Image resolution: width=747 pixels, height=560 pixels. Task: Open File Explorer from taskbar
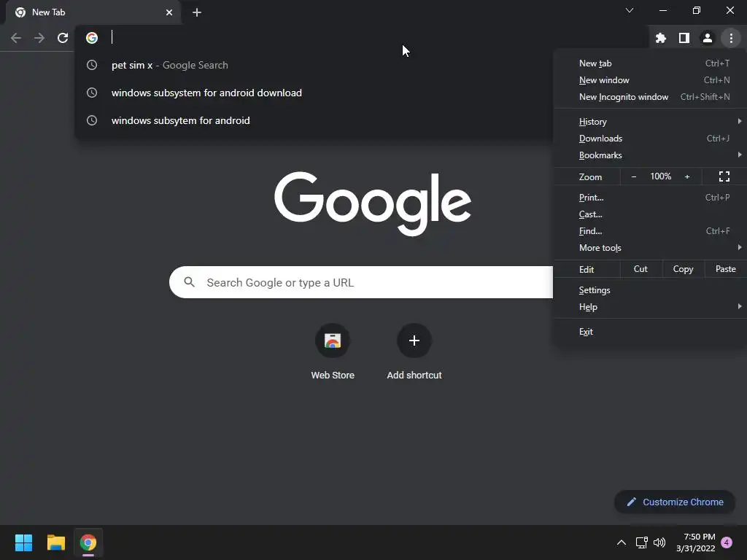pos(55,542)
